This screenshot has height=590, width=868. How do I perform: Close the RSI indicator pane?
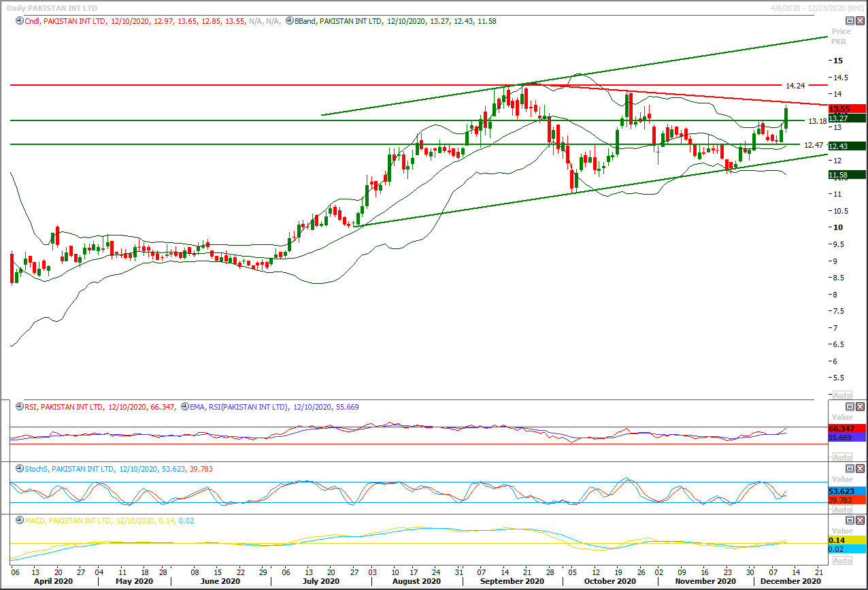point(859,406)
